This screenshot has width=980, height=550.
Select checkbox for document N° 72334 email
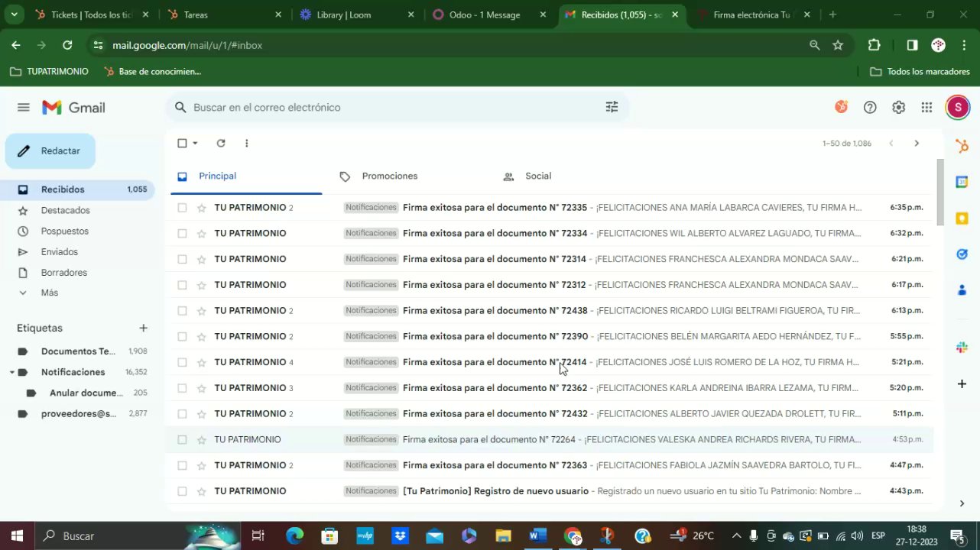pyautogui.click(x=182, y=234)
